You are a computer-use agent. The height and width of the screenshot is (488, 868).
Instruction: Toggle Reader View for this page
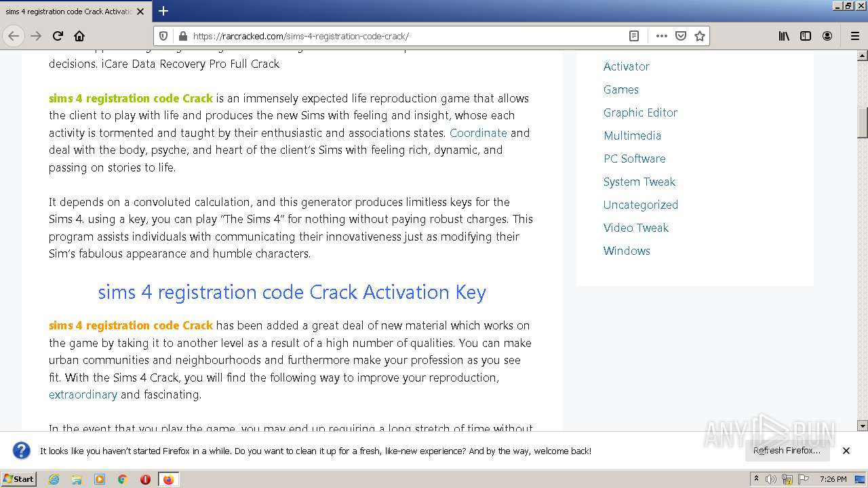point(634,36)
